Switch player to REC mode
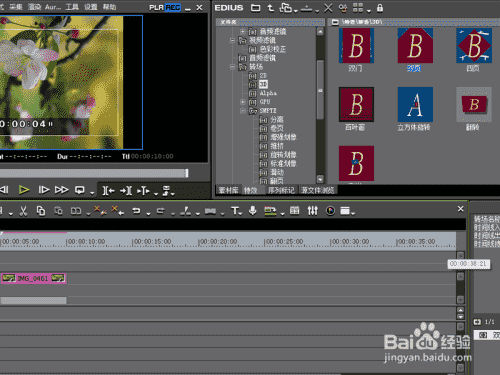 pos(173,7)
